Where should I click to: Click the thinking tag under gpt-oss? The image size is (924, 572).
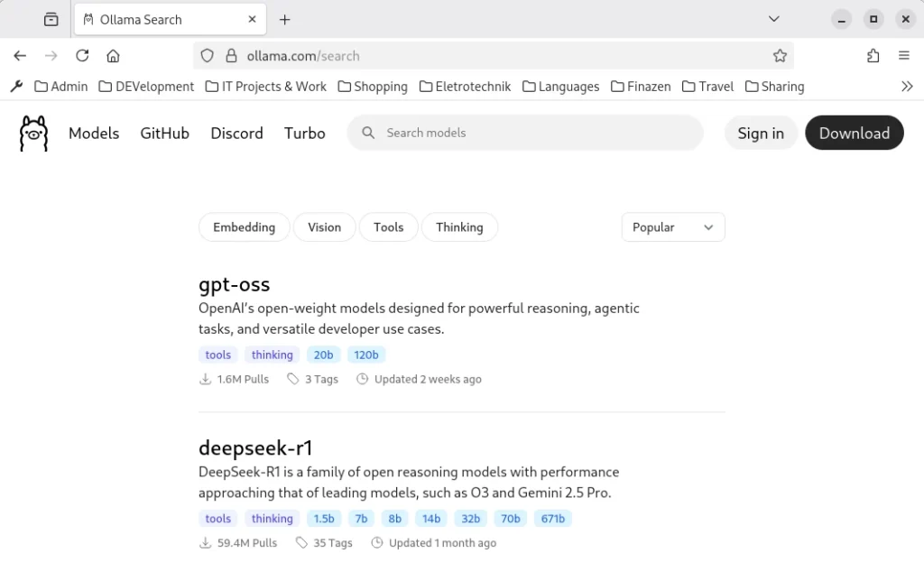coord(273,355)
